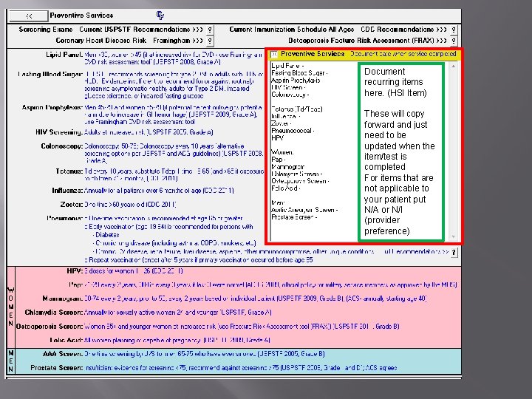Click the "Lipid Panel:" guideline label
The width and height of the screenshot is (532, 399).
point(64,55)
